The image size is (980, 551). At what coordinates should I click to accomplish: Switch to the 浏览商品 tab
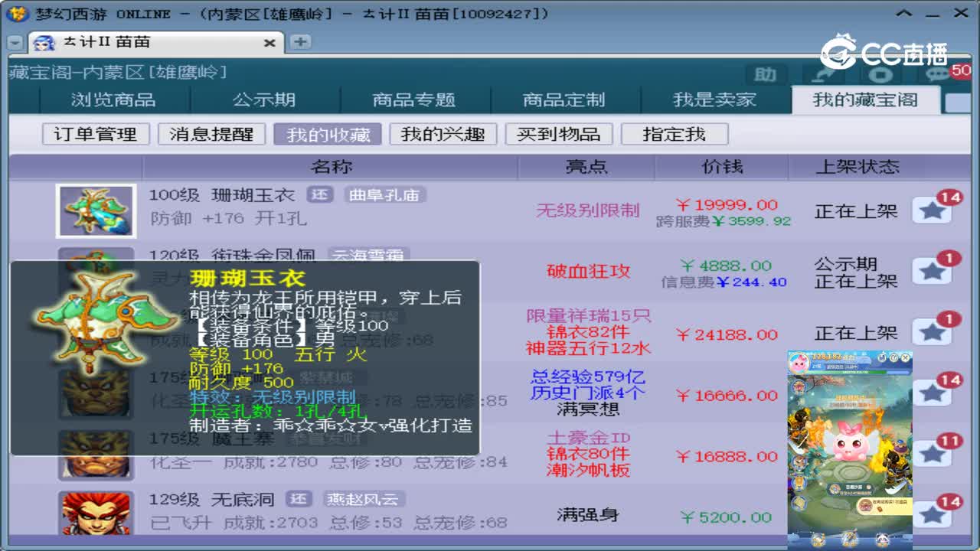113,99
